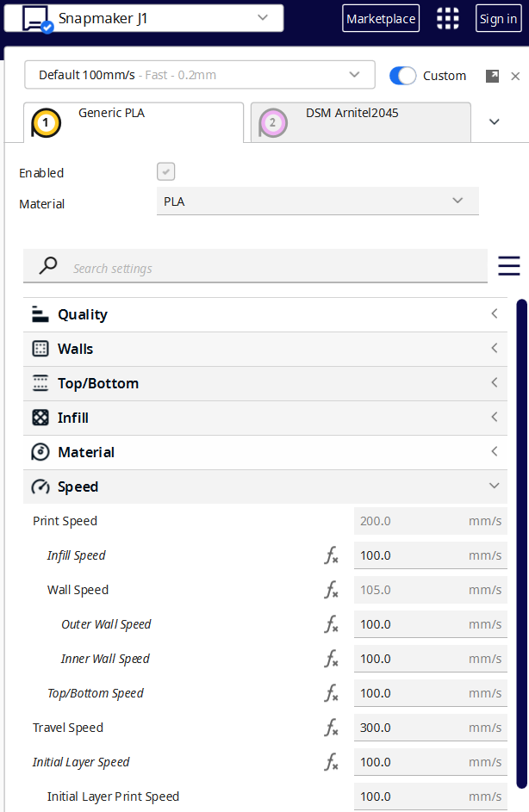
Task: Click the Enabled checkbox
Action: 165,171
